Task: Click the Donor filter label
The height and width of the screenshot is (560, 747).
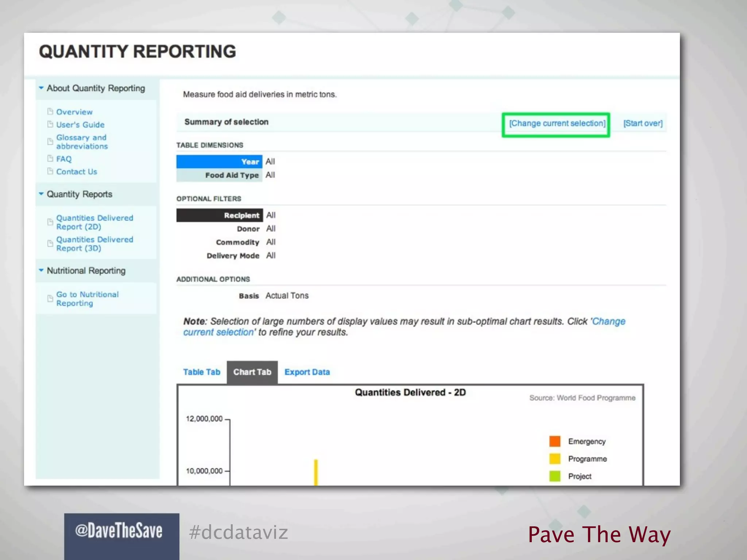Action: pos(248,229)
